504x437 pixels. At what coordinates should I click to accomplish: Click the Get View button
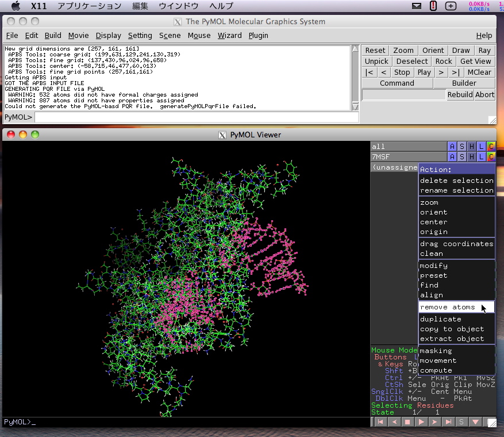click(x=476, y=62)
